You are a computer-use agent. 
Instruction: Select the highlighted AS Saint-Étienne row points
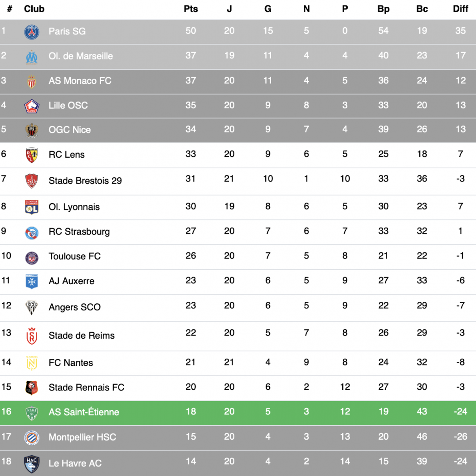191,412
